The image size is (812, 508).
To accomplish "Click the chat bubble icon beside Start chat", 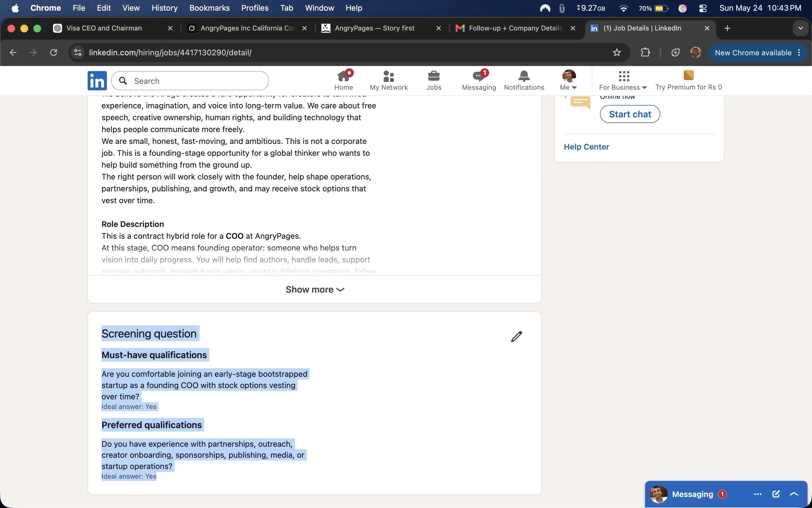I will click(x=580, y=103).
